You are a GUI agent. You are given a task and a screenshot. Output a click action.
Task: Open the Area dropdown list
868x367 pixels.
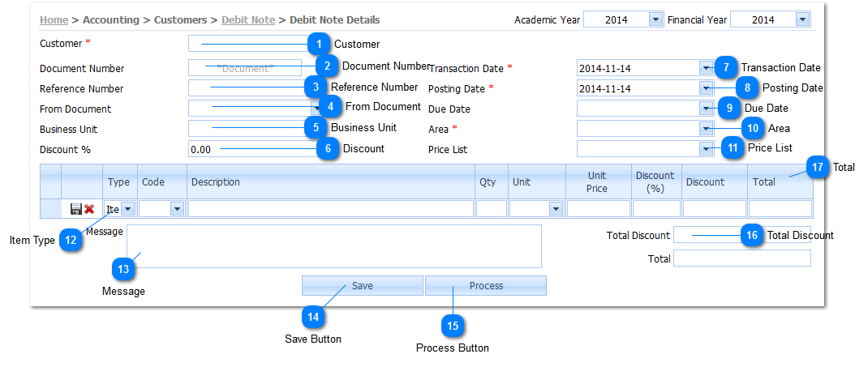[x=706, y=128]
